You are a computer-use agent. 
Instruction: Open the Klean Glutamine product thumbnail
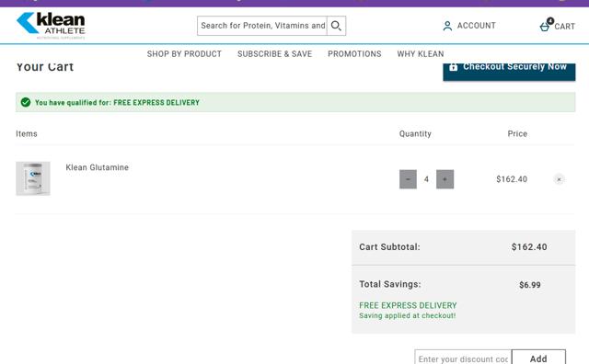tap(33, 178)
